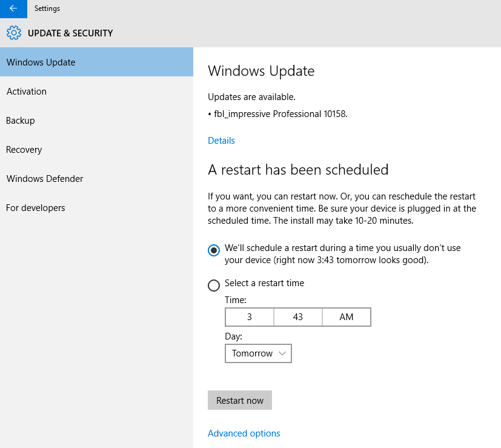
Task: View update Details link
Action: 221,141
